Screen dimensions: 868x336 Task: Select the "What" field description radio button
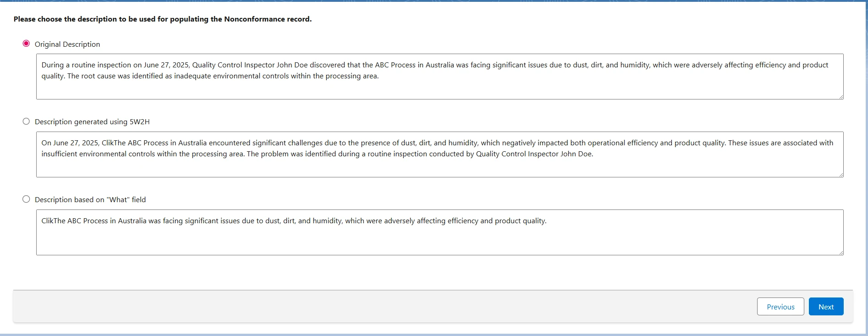click(26, 199)
